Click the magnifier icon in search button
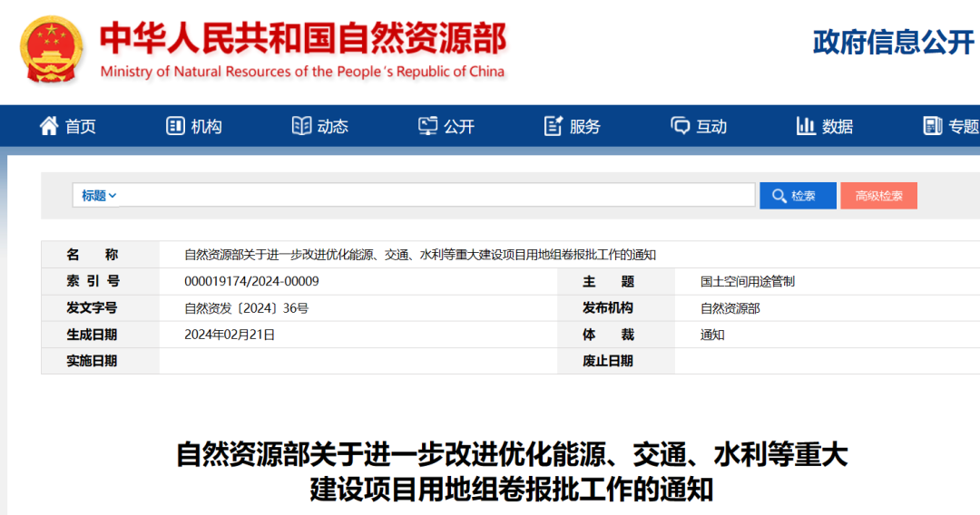Screen dimensions: 980x515 779,196
